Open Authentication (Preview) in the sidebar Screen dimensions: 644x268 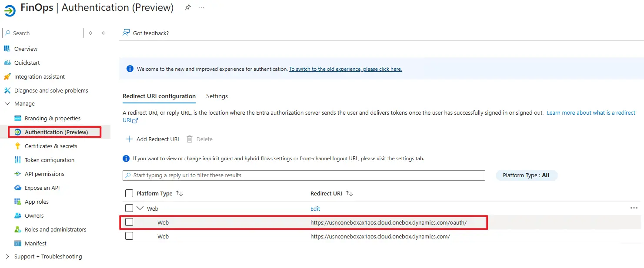56,132
